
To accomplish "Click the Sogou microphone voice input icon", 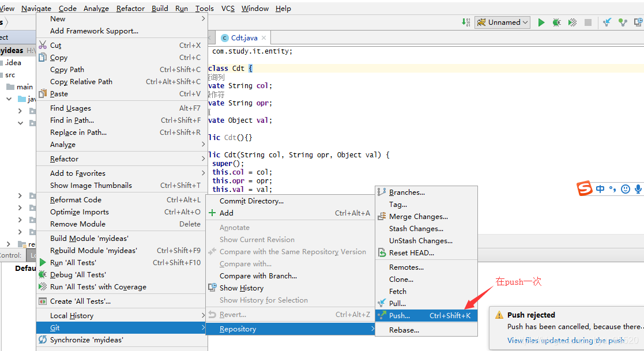I will pos(638,189).
